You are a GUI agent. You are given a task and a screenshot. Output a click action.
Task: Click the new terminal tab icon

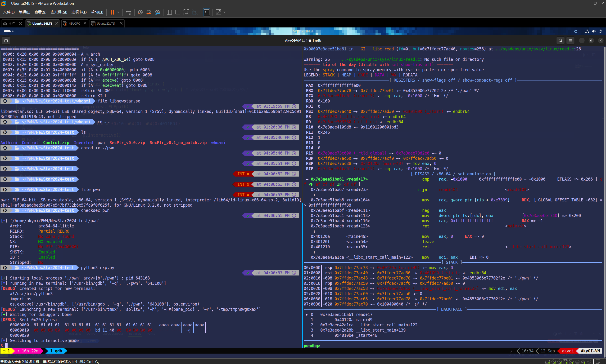tap(6, 40)
